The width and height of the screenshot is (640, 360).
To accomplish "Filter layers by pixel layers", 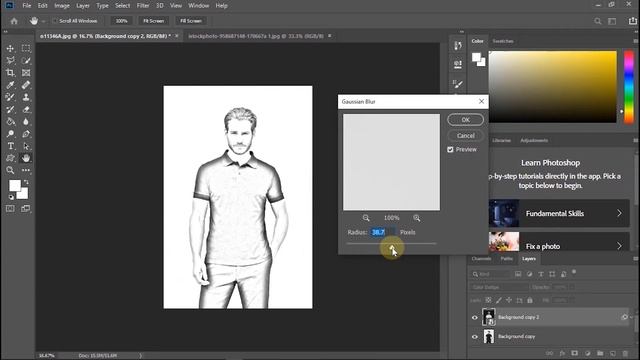I will (x=518, y=274).
